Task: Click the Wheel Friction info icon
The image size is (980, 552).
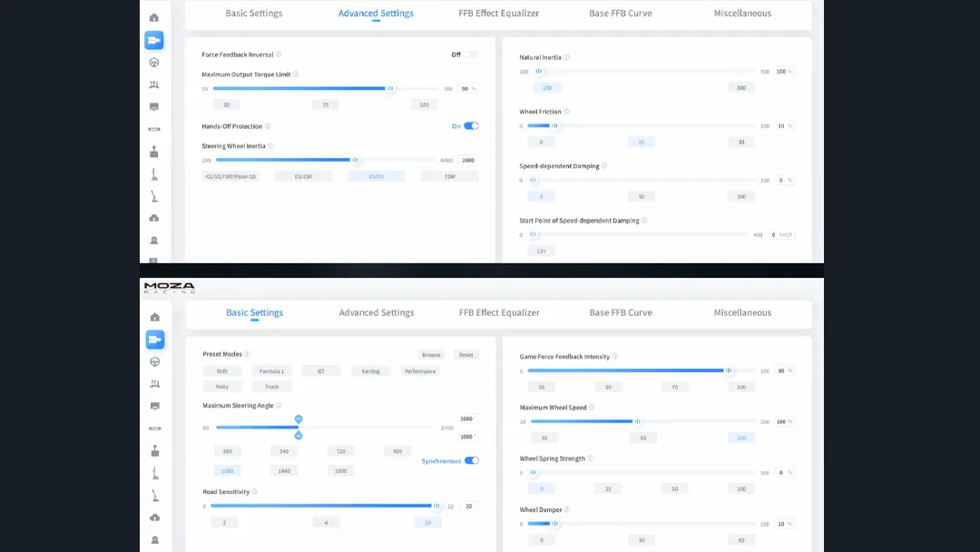Action: click(567, 112)
